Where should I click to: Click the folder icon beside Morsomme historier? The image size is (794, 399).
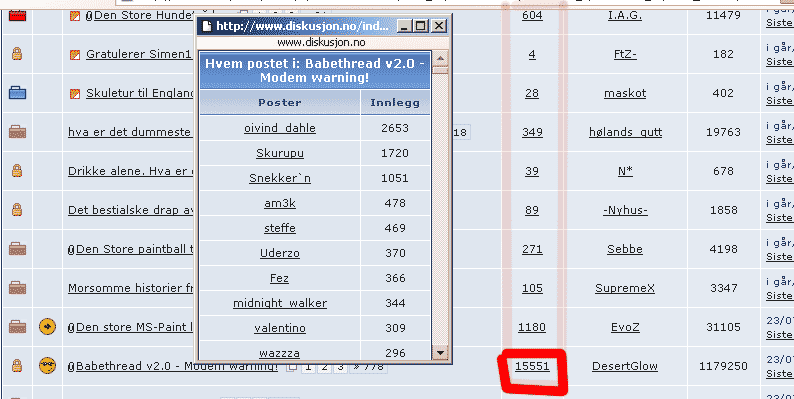17,288
